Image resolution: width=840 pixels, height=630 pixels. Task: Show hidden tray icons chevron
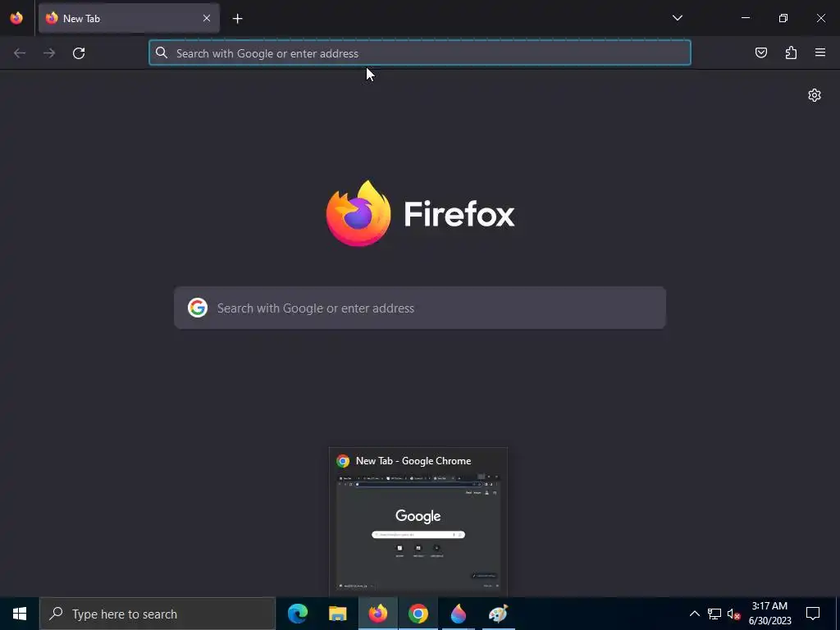tap(694, 614)
